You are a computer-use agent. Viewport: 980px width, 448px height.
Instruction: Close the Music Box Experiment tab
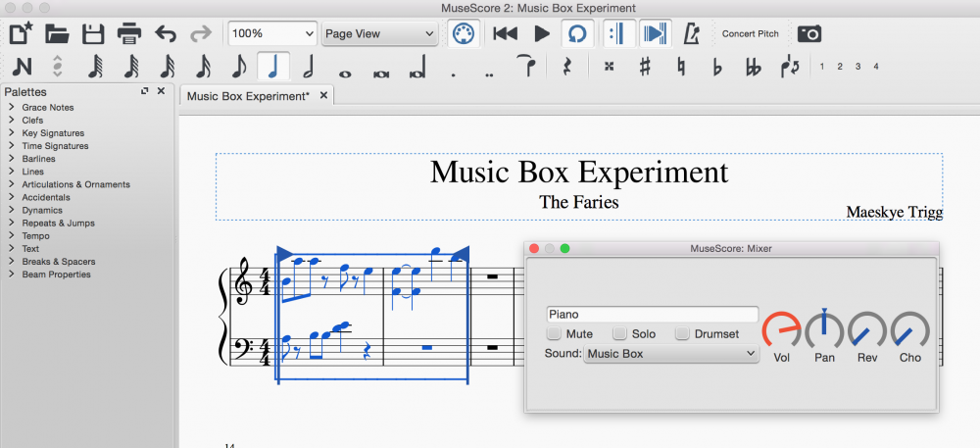[323, 96]
